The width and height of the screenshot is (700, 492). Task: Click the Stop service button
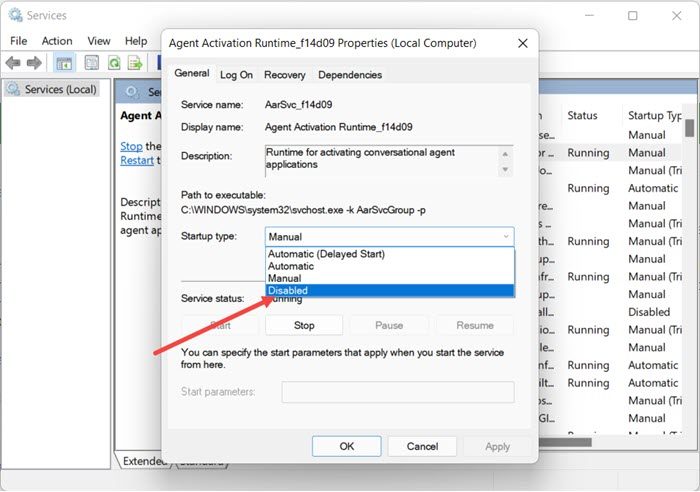(304, 325)
